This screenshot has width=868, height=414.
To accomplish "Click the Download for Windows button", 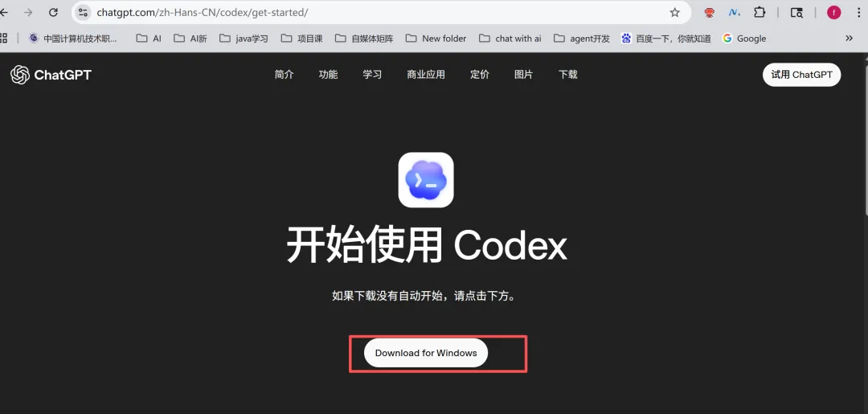I will click(426, 353).
